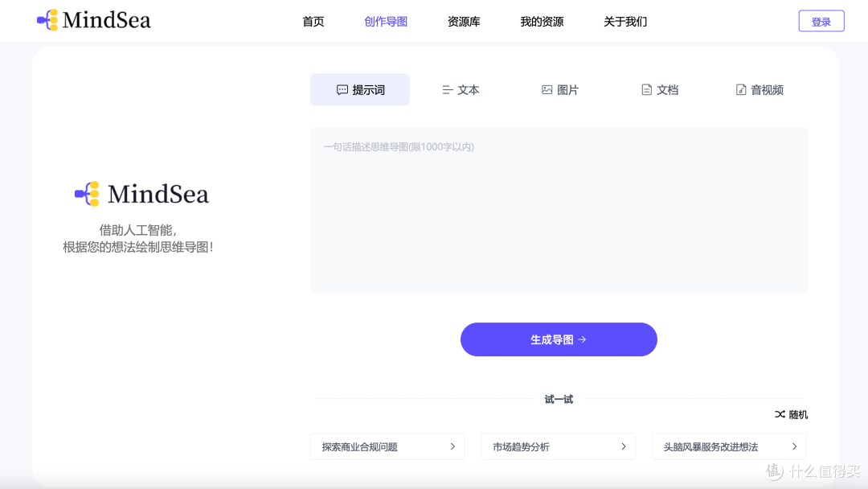Click the 登录 button
This screenshot has height=489, width=868.
coord(821,21)
